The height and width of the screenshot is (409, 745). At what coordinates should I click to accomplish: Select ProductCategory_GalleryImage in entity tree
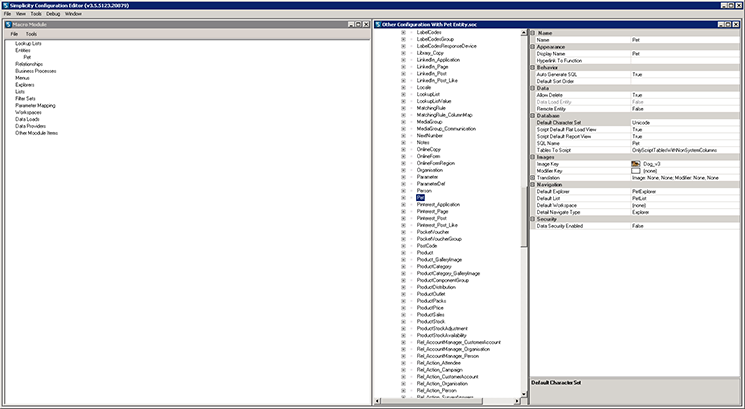coord(448,273)
